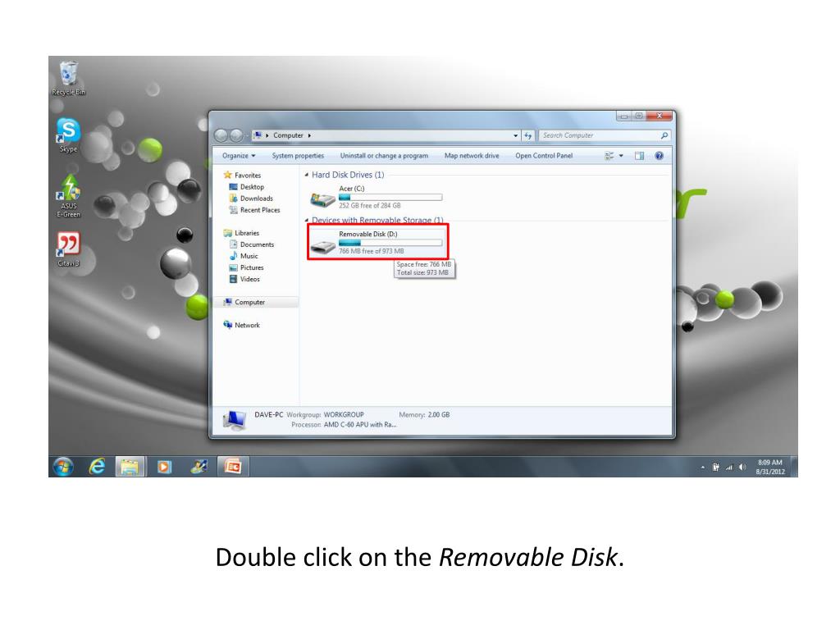This screenshot has height=630, width=840.
Task: Select the Acer (C:) drive
Action: point(377,197)
